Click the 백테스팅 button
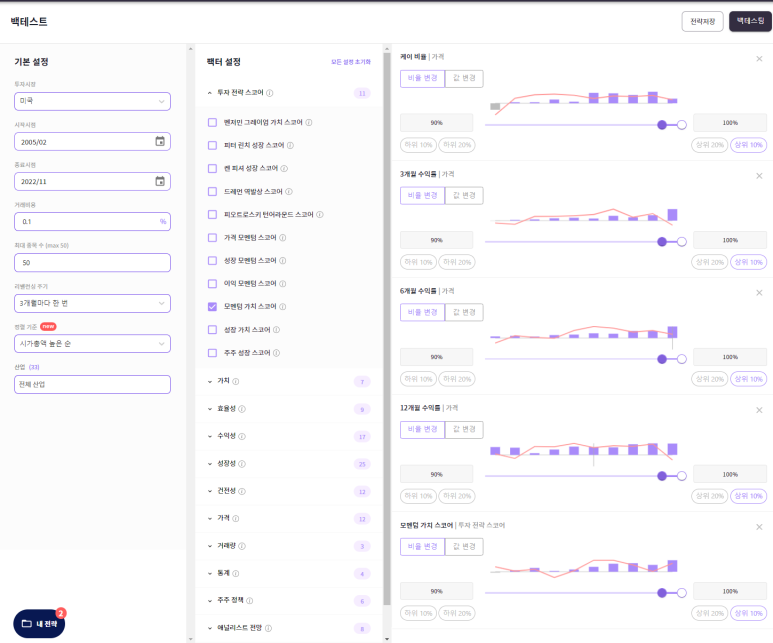This screenshot has height=643, width=773. [x=750, y=20]
